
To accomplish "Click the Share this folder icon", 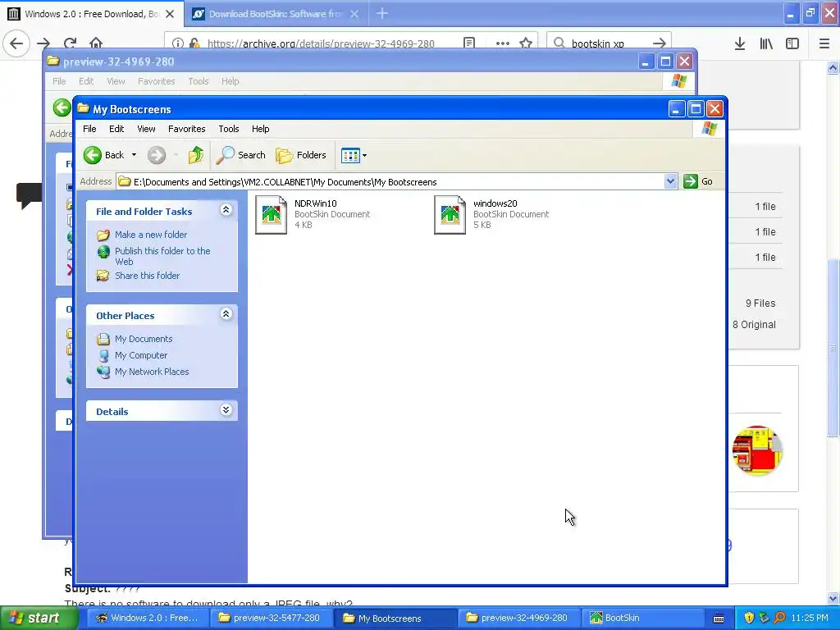I will pos(103,276).
